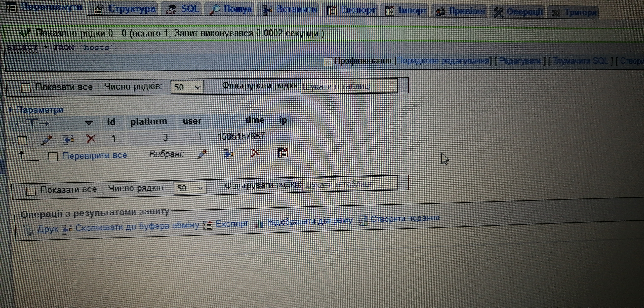The image size is (644, 308).
Task: Select the checkbox for row 1
Action: click(23, 141)
